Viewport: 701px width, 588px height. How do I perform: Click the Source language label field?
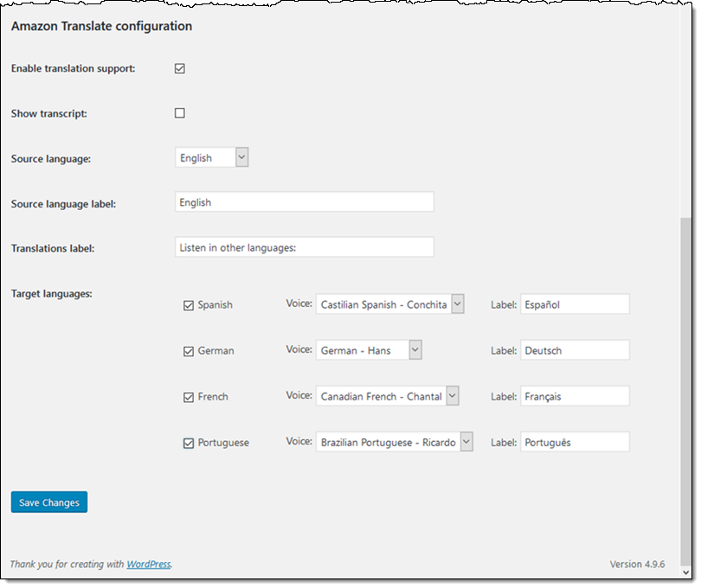pos(305,202)
